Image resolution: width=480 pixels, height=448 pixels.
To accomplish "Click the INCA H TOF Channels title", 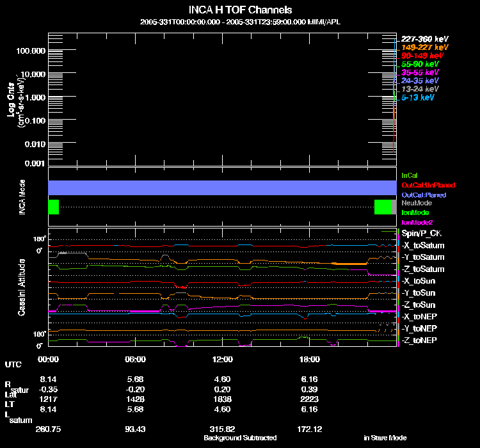I will tap(241, 10).
